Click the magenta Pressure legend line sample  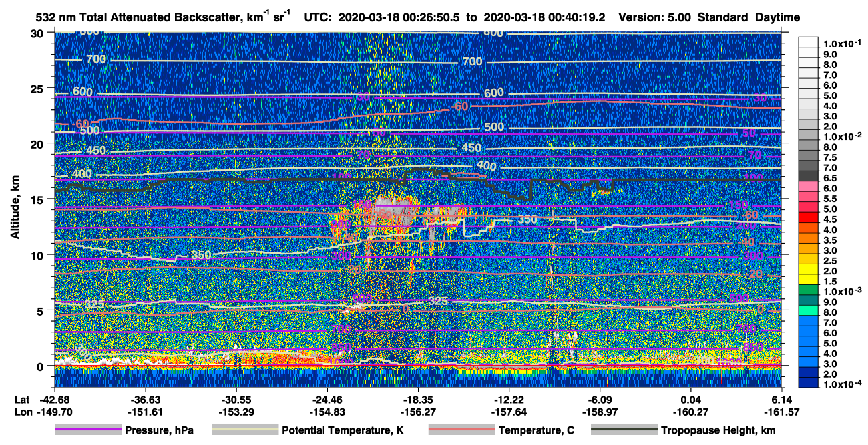click(88, 430)
